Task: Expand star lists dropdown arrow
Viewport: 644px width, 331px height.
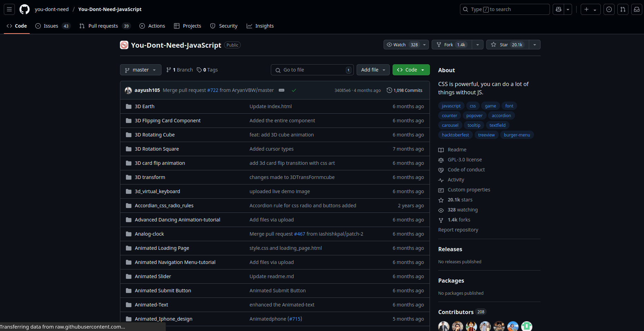Action: pos(535,45)
